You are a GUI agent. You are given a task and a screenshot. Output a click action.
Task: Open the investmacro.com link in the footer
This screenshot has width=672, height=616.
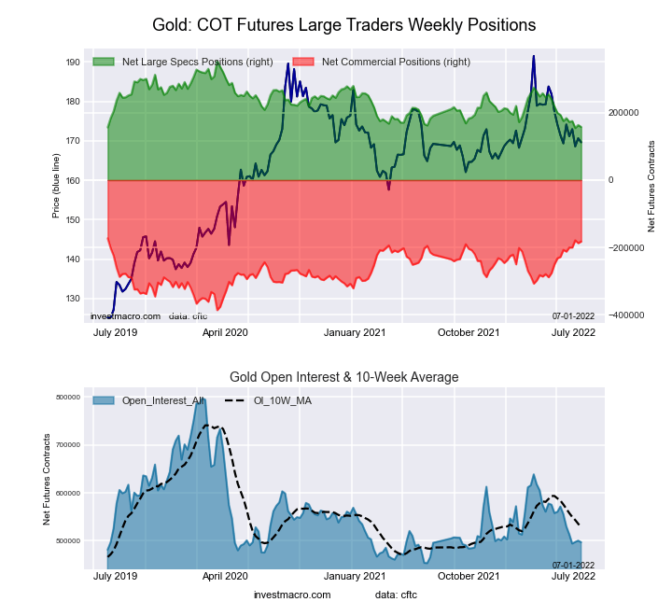point(292,595)
